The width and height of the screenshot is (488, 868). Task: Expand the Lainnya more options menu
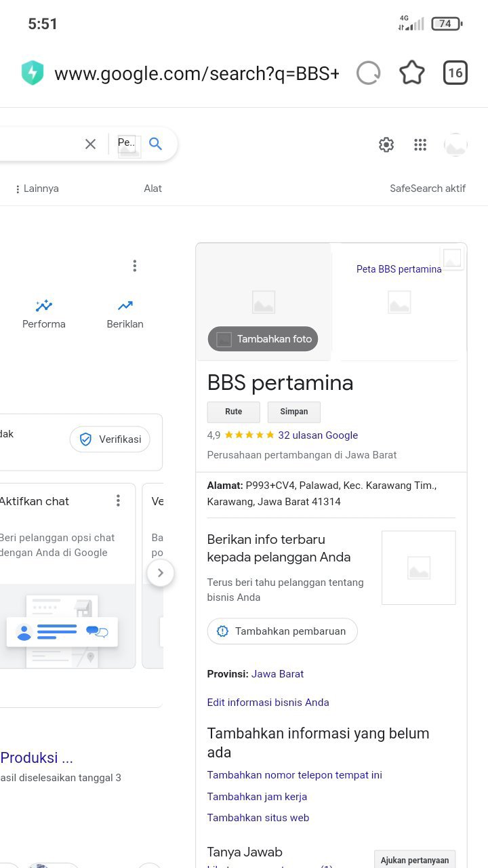tap(37, 189)
